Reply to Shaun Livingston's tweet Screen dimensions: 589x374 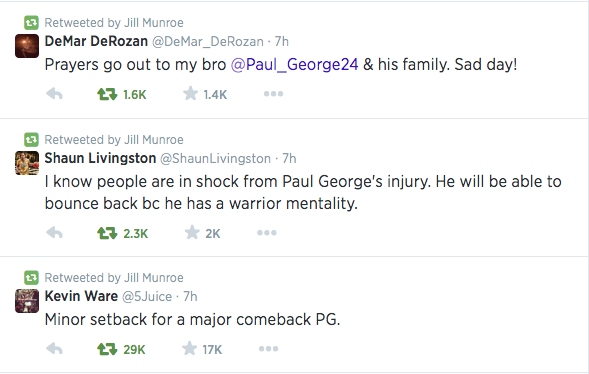pyautogui.click(x=54, y=233)
